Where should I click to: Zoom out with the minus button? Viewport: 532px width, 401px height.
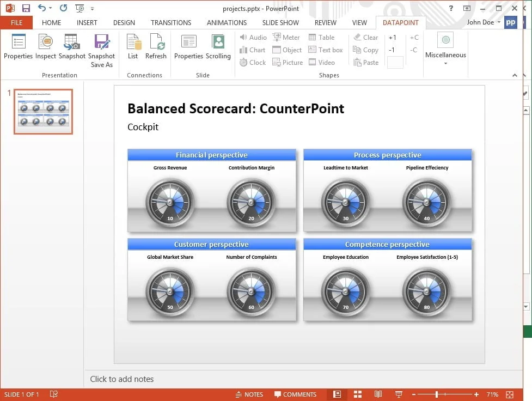pyautogui.click(x=414, y=394)
